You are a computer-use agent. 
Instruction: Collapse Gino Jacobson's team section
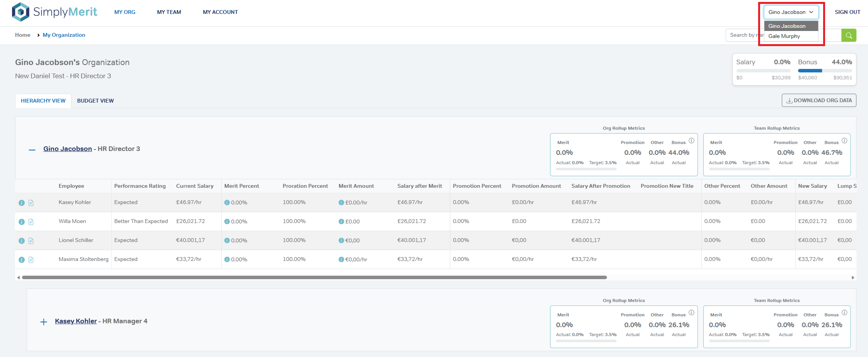[32, 149]
